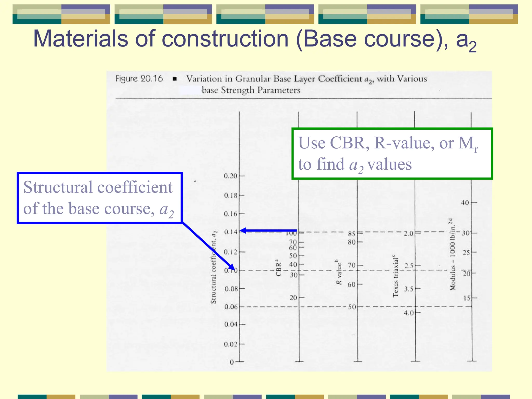Click the 0.10 tick on the a2 axis
Image resolution: width=532 pixels, height=399 pixels.
pyautogui.click(x=231, y=270)
